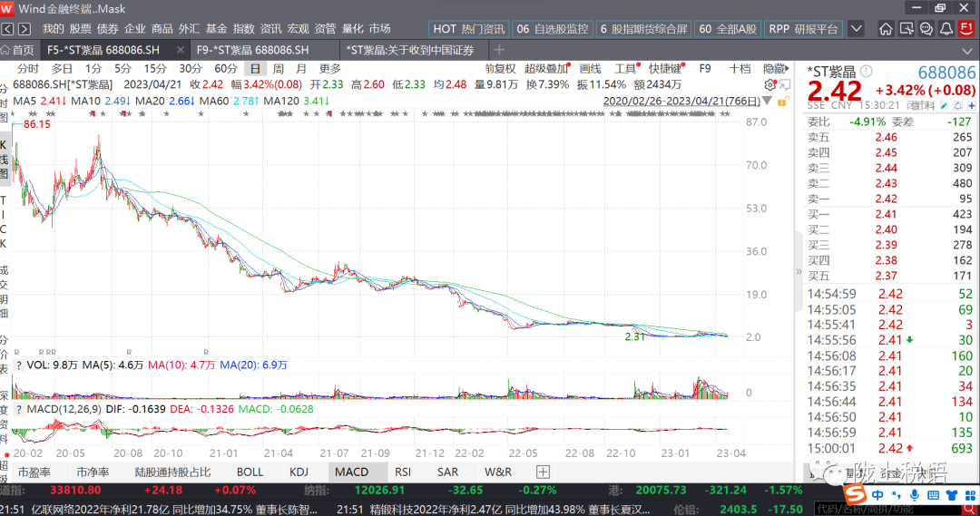980x516 pixels.
Task: Click stock code link 688086
Action: (x=946, y=73)
